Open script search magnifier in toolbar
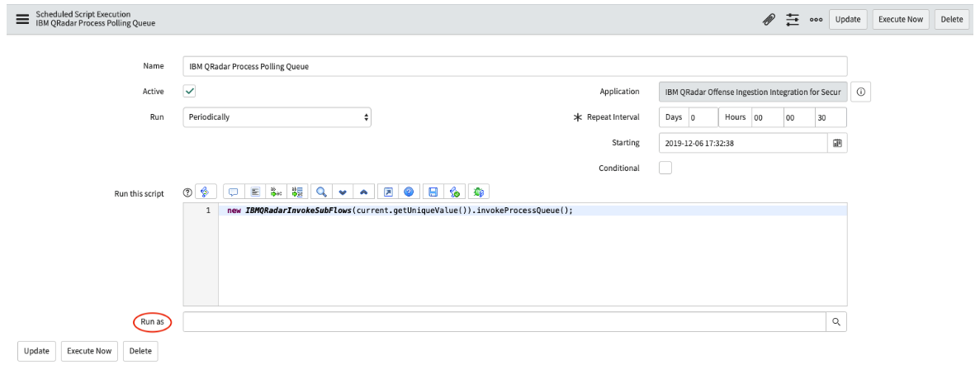 321,192
